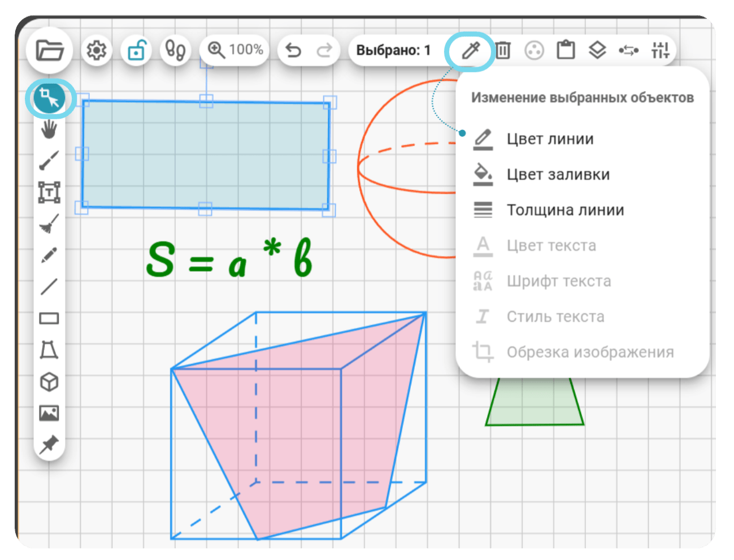Open the folder file menu
The width and height of the screenshot is (734, 560).
click(50, 50)
